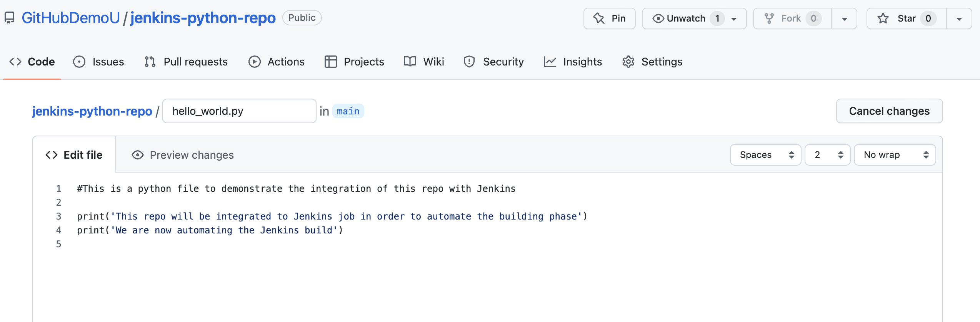980x322 pixels.
Task: Click the Star button label
Action: pos(907,18)
